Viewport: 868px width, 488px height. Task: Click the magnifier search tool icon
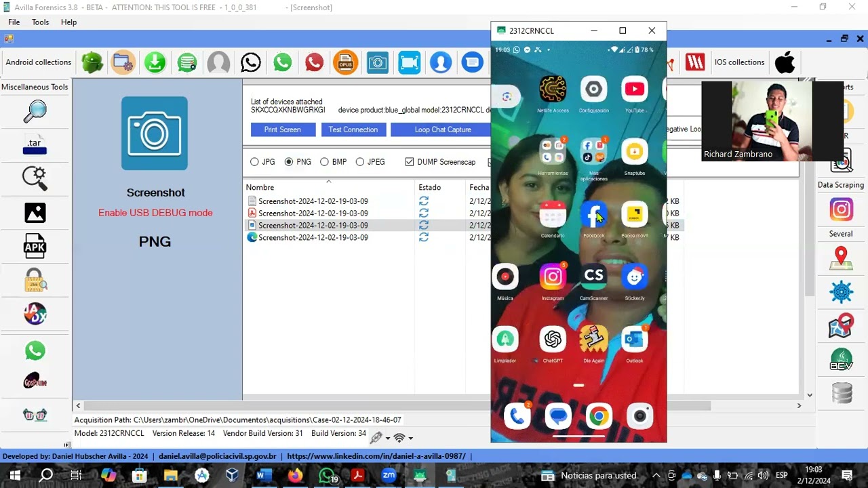(x=35, y=111)
